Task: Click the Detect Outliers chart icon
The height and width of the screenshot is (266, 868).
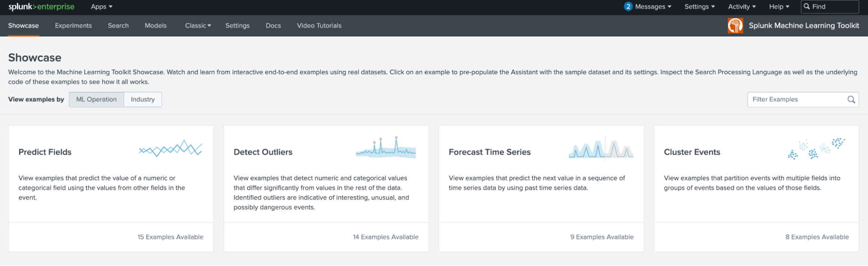Action: 386,147
